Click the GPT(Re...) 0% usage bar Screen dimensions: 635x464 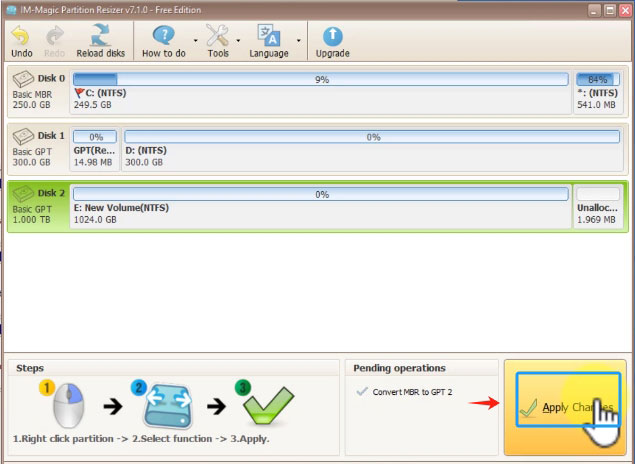tap(95, 137)
